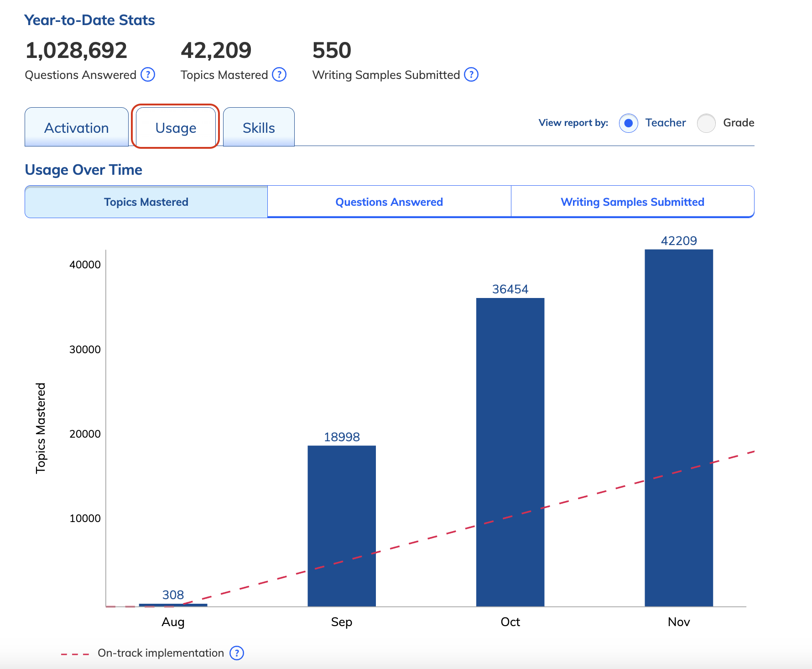Viewport: 812px width, 669px height.
Task: Switch to the Skills tab
Action: point(259,127)
